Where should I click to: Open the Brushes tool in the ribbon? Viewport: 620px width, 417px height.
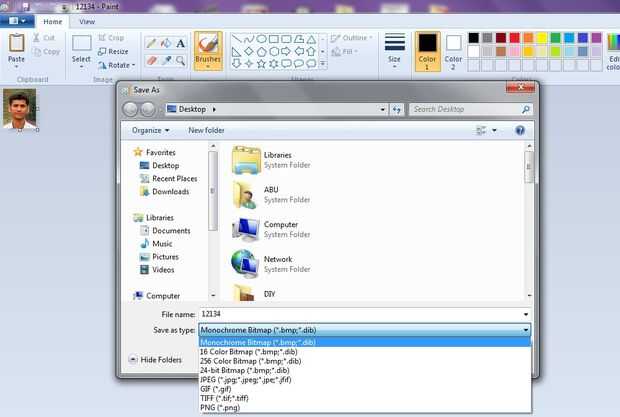pos(208,51)
